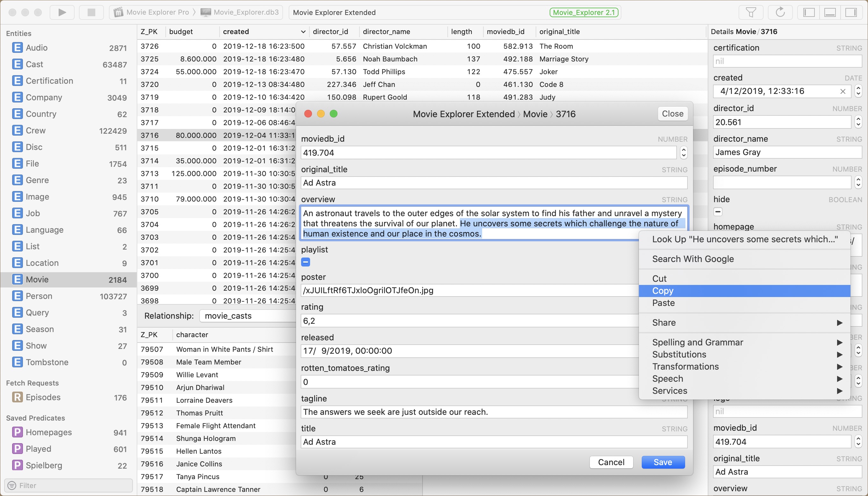
Task: Select the Person entity
Action: pos(69,296)
